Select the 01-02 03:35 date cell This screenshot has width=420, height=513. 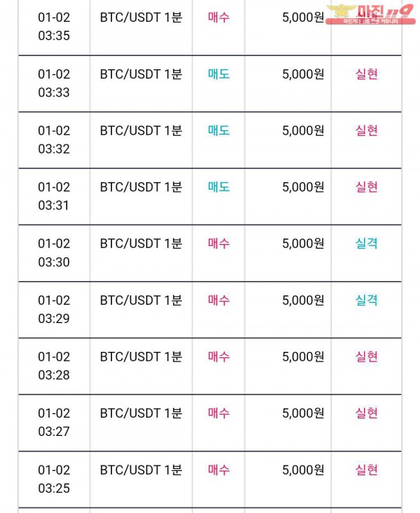[x=54, y=26]
